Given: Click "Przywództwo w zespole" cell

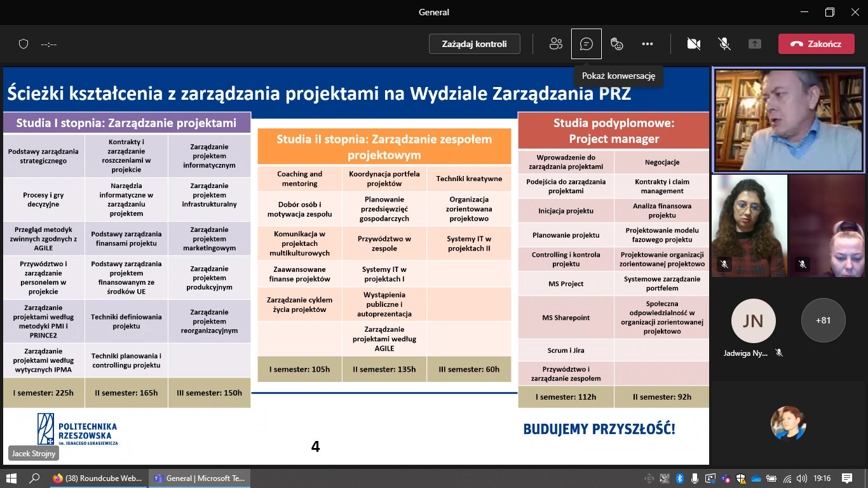Looking at the screenshot, I should 384,243.
